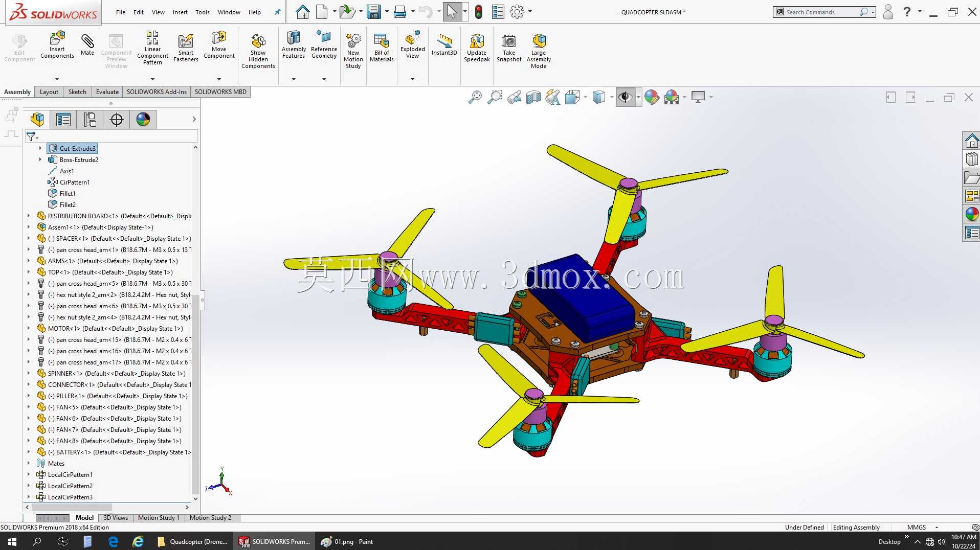Viewport: 980px width, 550px height.
Task: Expand the MOTOR<1> tree node
Action: [29, 329]
